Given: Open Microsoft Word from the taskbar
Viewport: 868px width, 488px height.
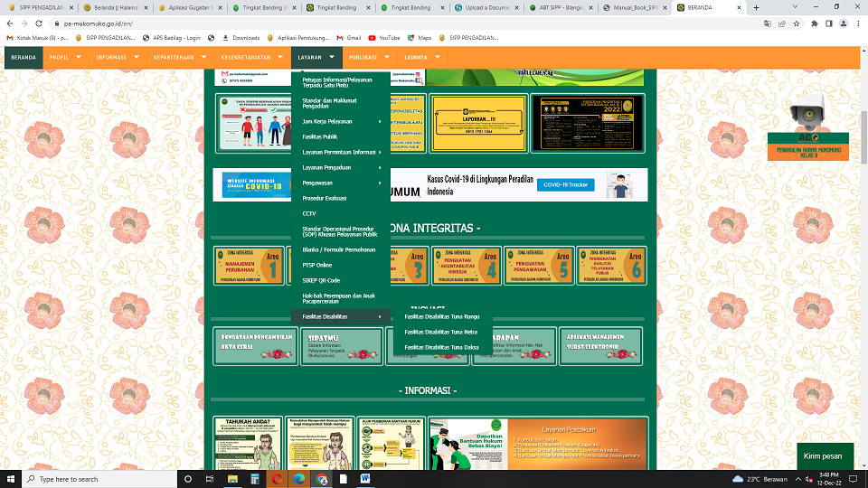Looking at the screenshot, I should click(x=366, y=478).
